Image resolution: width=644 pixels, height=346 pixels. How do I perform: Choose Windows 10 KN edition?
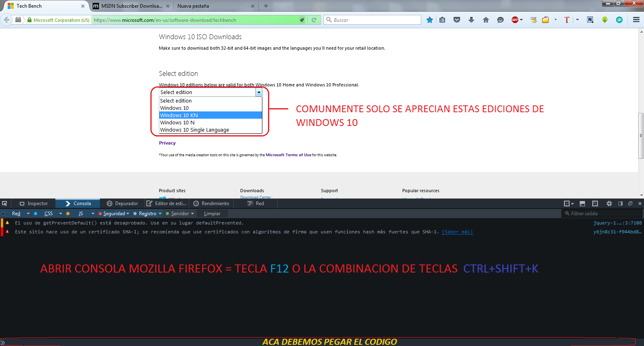[x=211, y=115]
